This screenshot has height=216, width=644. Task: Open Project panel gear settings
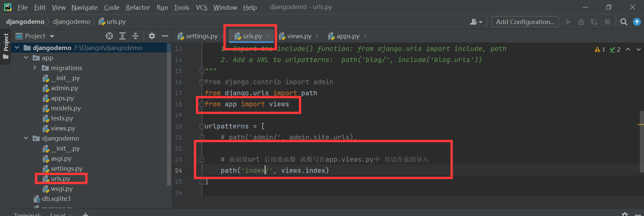152,36
